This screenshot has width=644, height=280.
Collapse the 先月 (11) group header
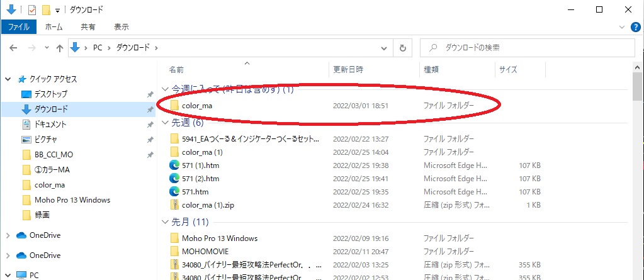pyautogui.click(x=166, y=222)
